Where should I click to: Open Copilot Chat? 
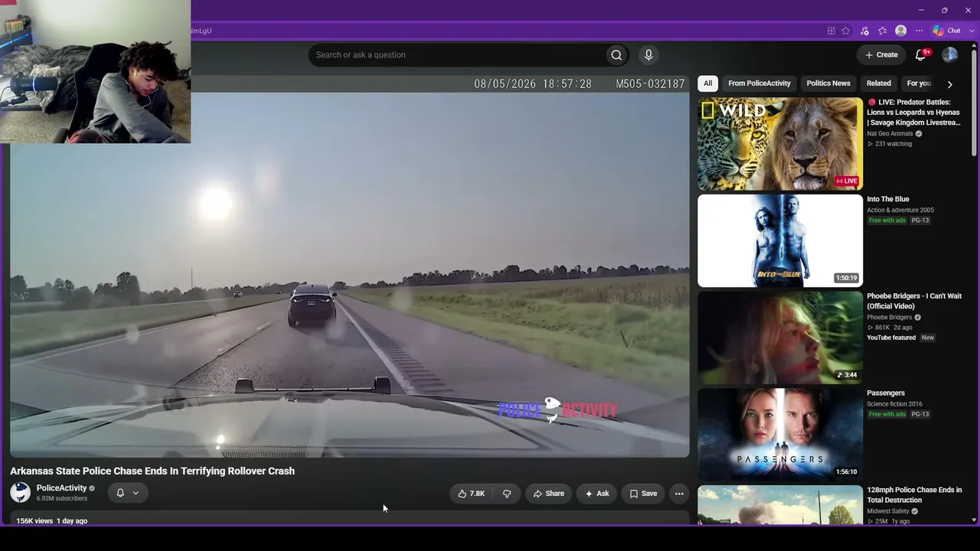tap(947, 31)
